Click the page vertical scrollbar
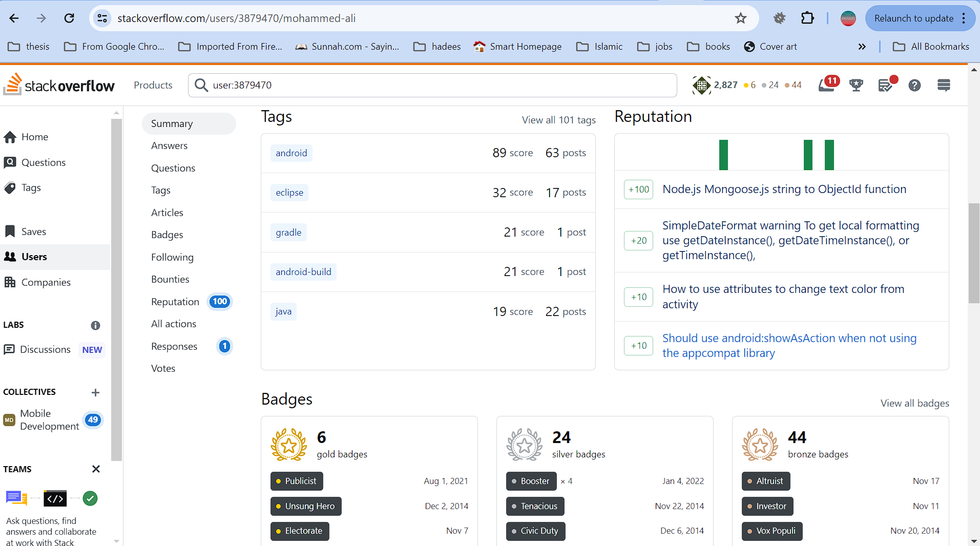The height and width of the screenshot is (546, 980). tap(974, 253)
